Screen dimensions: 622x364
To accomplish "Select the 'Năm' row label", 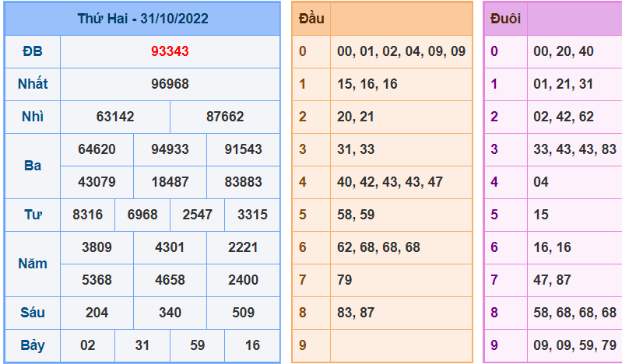I will coord(33,264).
